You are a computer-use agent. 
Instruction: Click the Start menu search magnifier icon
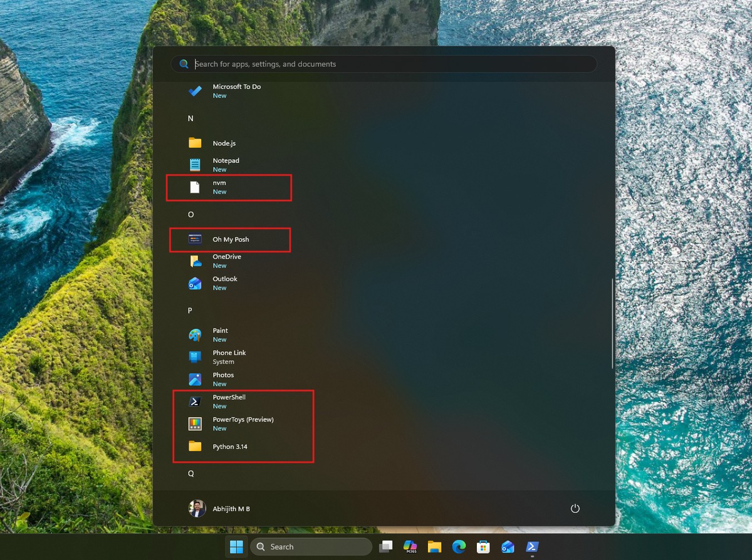[x=184, y=64]
